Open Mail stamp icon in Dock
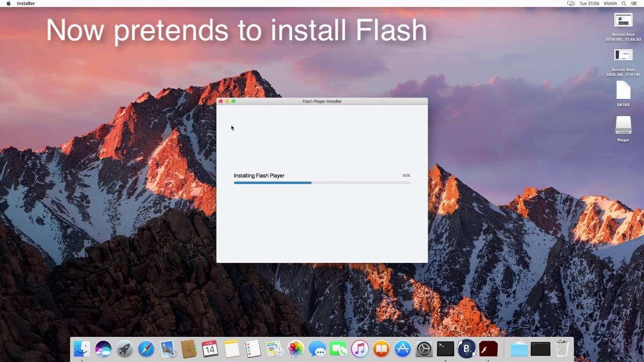The width and height of the screenshot is (644, 362). coord(168,348)
